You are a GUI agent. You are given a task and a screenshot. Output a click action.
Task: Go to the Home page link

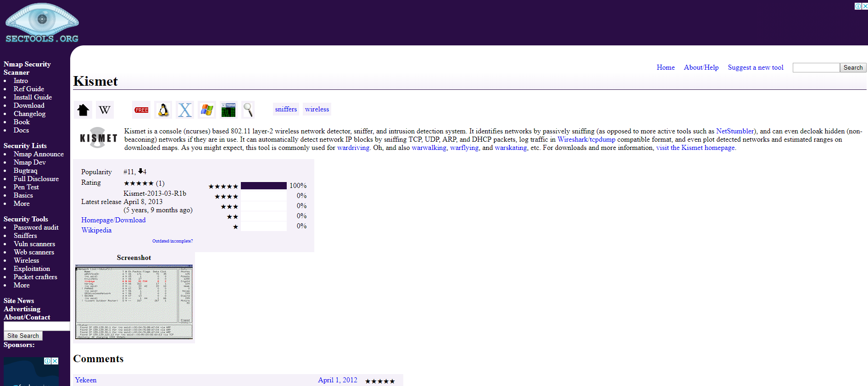point(666,67)
